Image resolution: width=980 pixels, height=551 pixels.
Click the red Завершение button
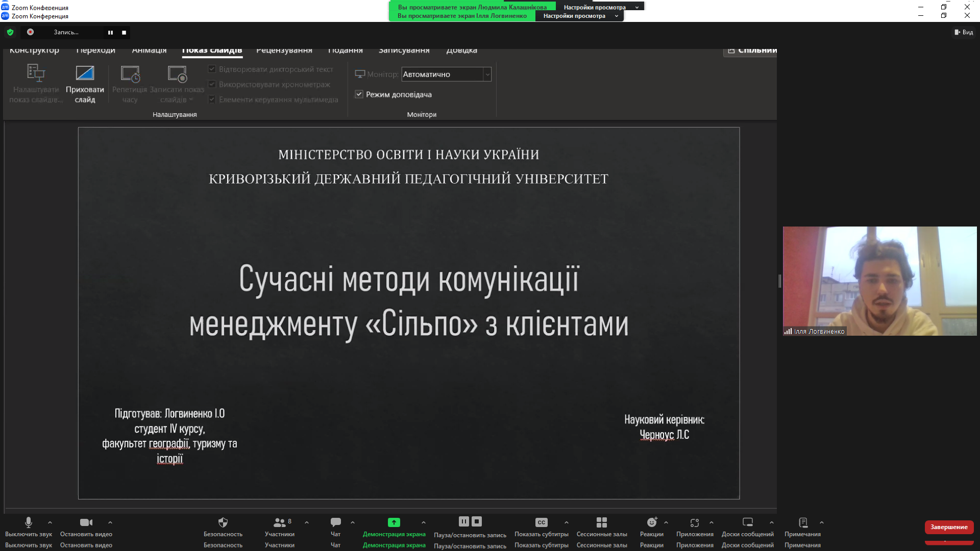[x=948, y=527]
